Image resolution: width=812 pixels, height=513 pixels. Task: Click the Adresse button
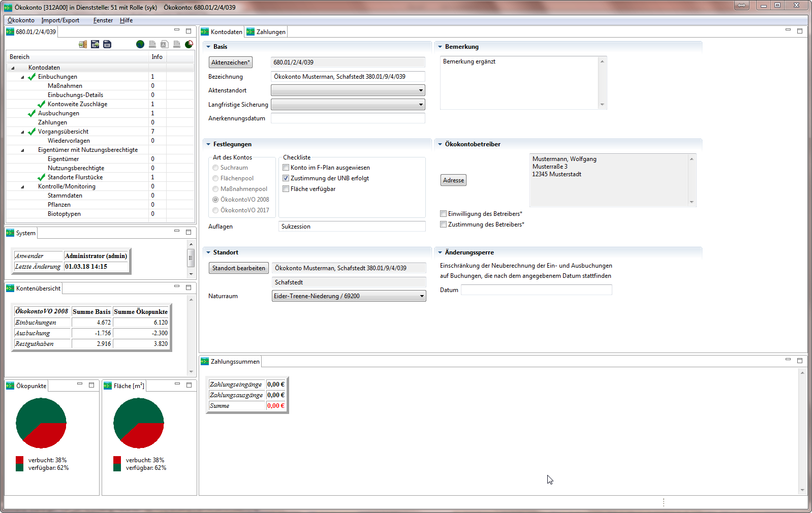[x=453, y=180]
